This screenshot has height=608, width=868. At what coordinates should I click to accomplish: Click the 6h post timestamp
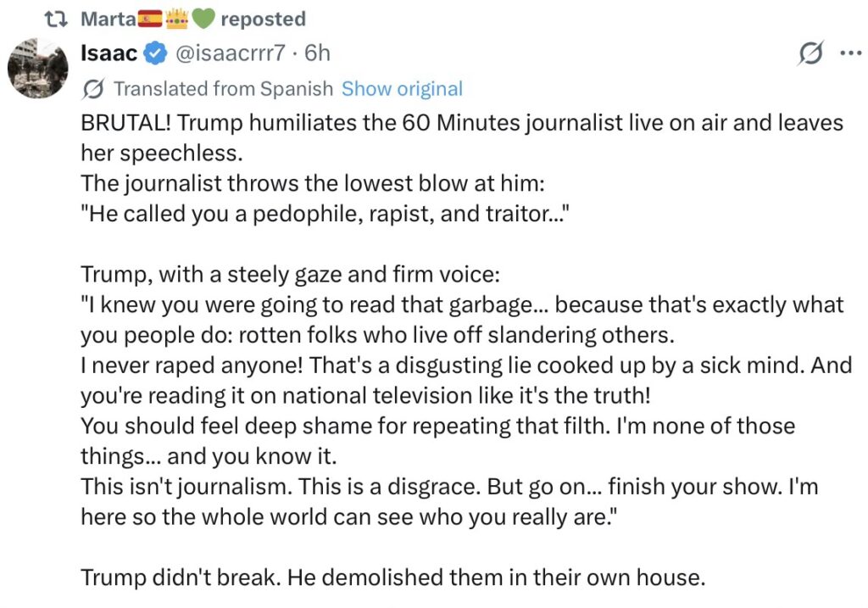pos(317,53)
